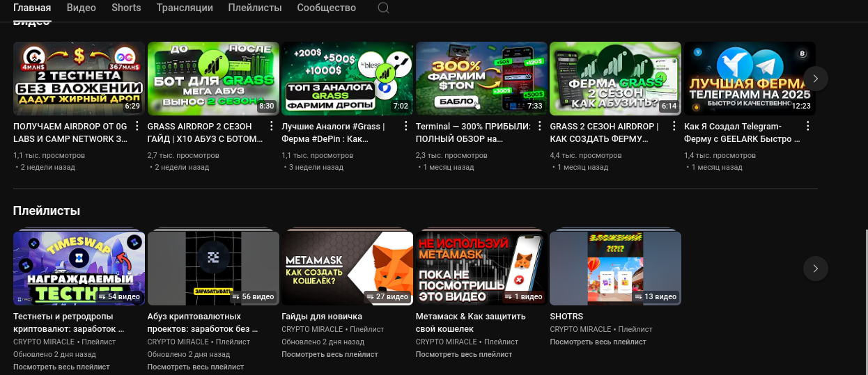Play the 300% Фармим $TON video thumbnail
The height and width of the screenshot is (375, 868).
click(481, 78)
